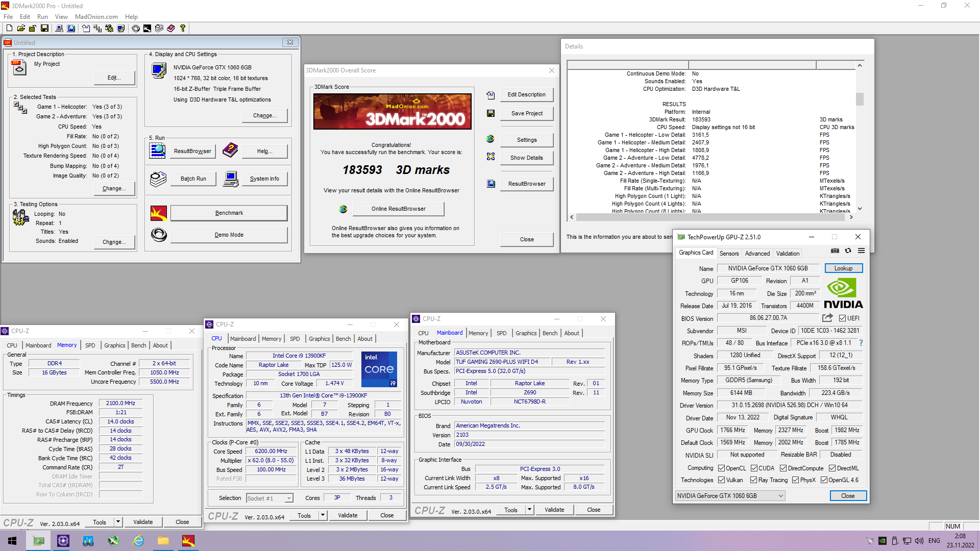Viewport: 980px width, 551px height.
Task: Click the ResultBrowser icon in Run section
Action: point(157,151)
